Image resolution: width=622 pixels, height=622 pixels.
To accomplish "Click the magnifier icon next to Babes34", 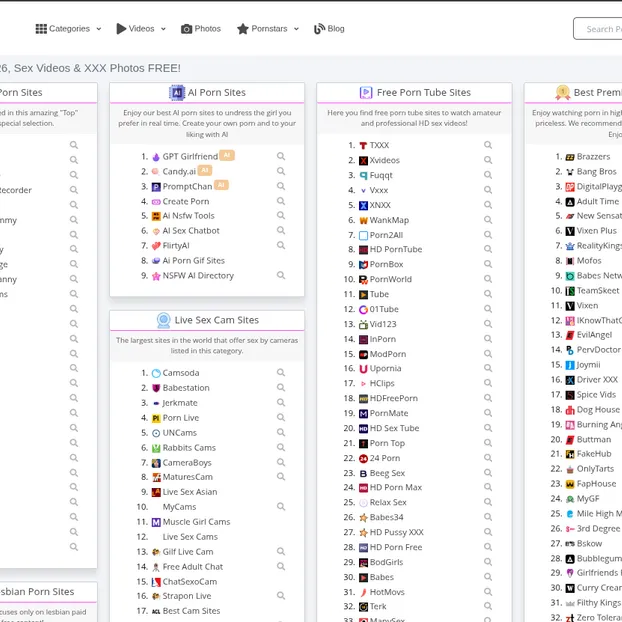I will click(x=488, y=517).
